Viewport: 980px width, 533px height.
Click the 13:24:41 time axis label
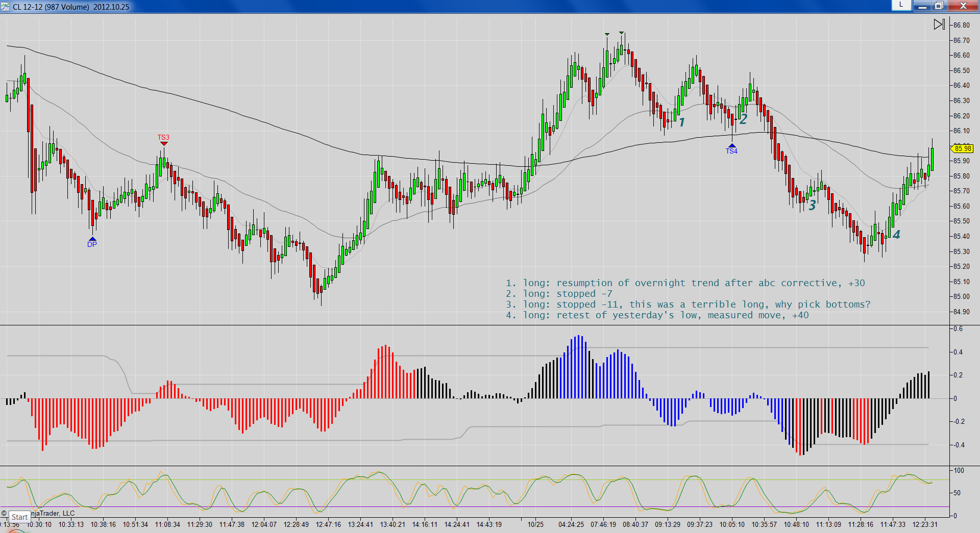360,524
